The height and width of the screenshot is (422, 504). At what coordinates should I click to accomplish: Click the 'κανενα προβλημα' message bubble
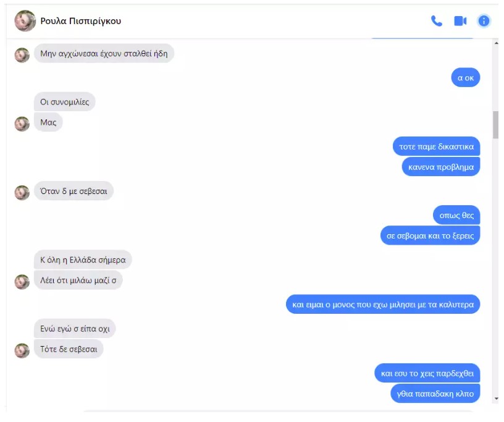coord(440,167)
